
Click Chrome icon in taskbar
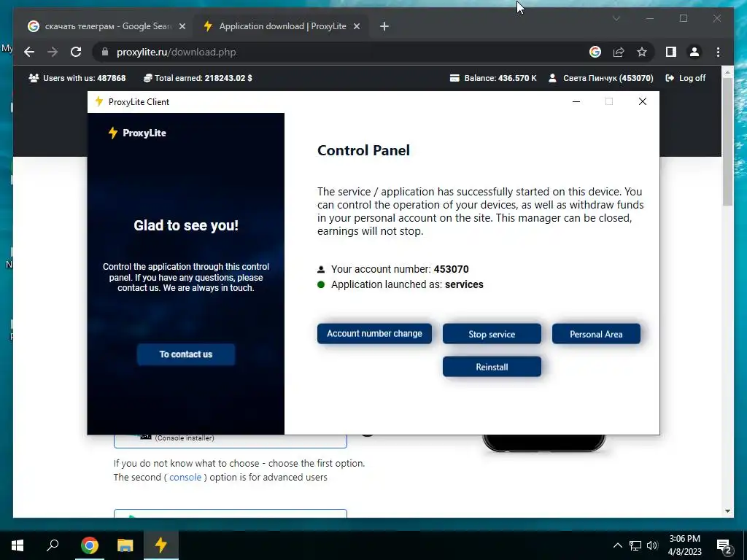[x=89, y=545]
